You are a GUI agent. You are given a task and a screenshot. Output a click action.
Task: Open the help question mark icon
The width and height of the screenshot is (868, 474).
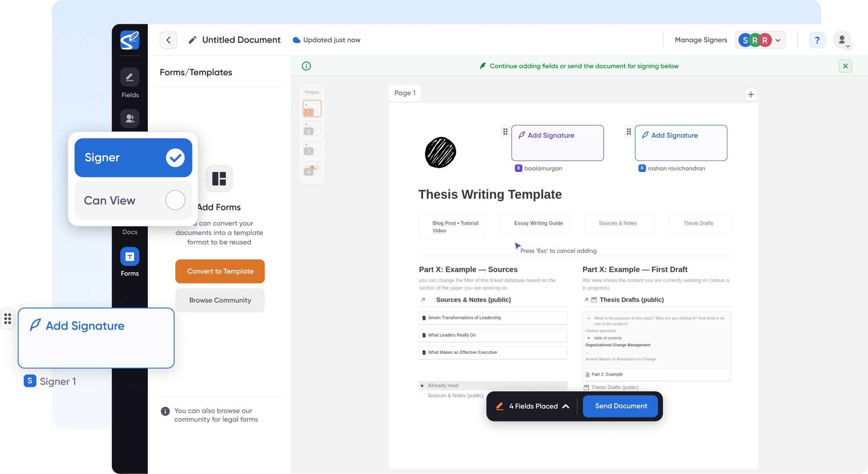click(817, 40)
